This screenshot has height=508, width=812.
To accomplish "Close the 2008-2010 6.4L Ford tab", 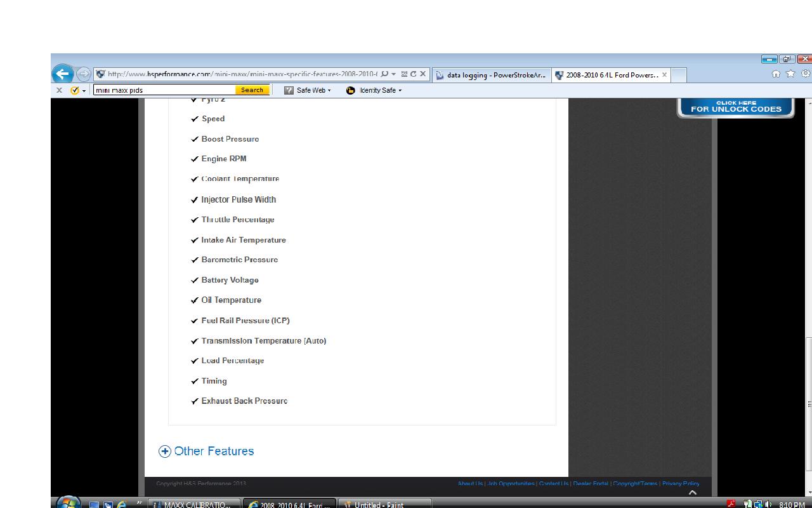I will coord(664,75).
